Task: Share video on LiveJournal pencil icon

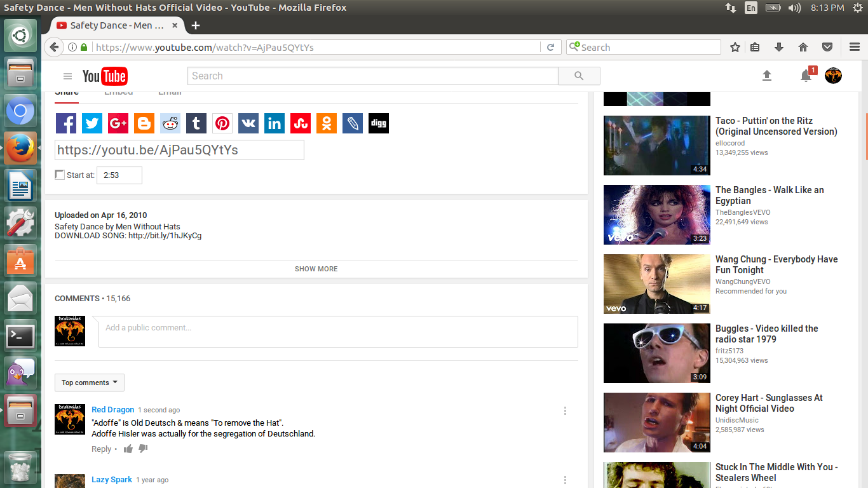Action: tap(353, 123)
